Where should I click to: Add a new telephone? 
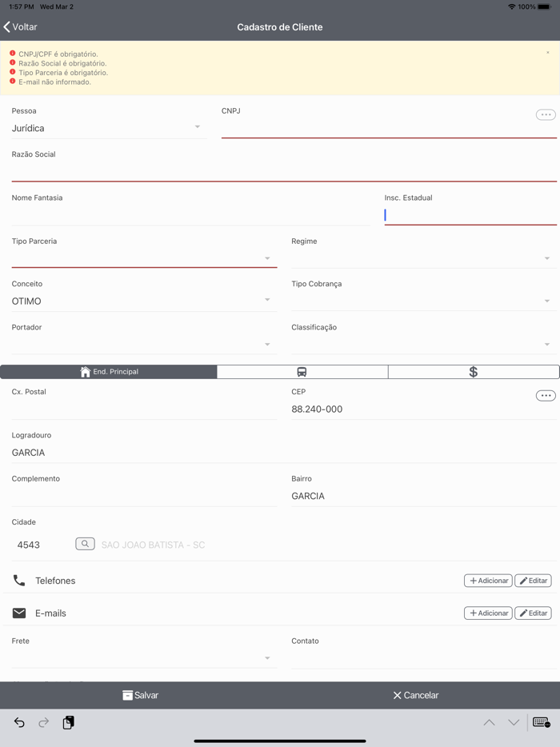(488, 581)
